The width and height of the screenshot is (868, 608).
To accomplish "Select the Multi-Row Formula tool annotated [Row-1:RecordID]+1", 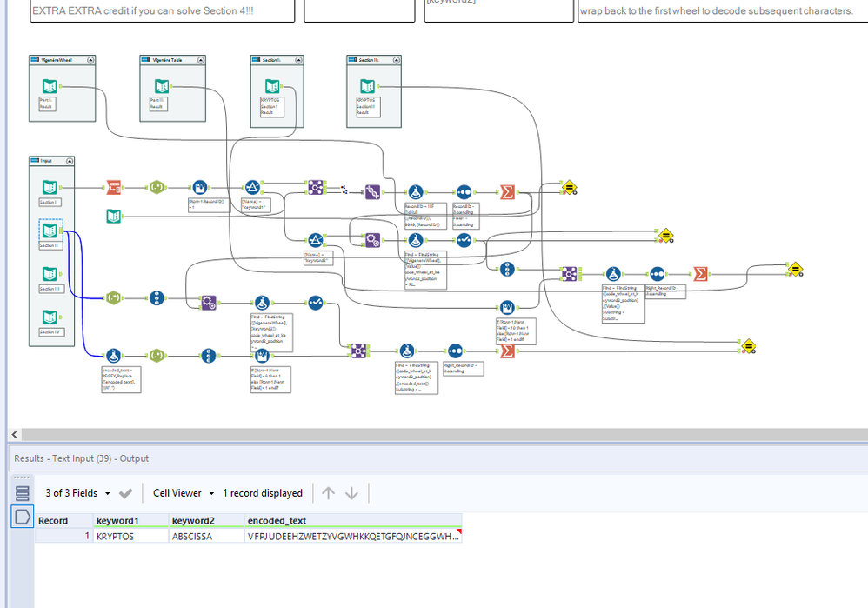I will click(x=200, y=188).
